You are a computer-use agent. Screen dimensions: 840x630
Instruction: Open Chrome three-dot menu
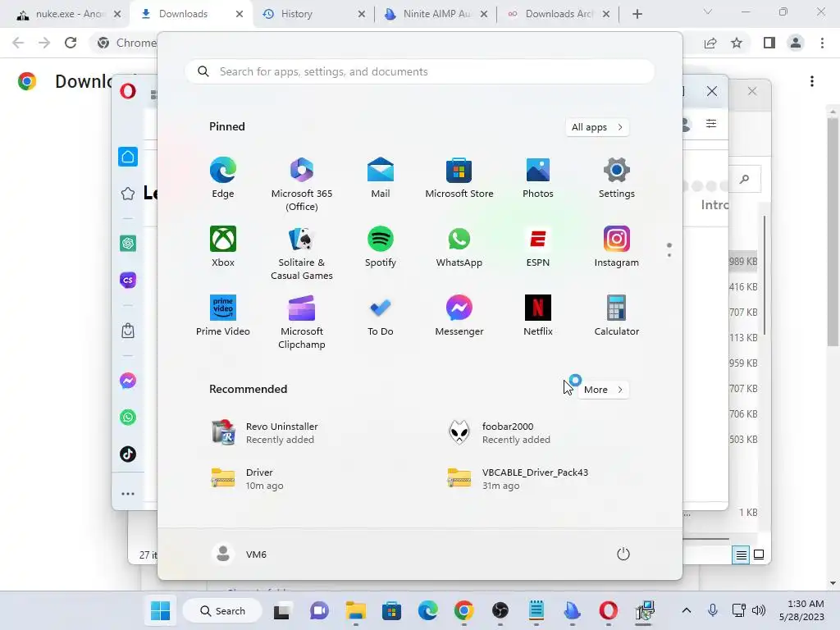(822, 43)
